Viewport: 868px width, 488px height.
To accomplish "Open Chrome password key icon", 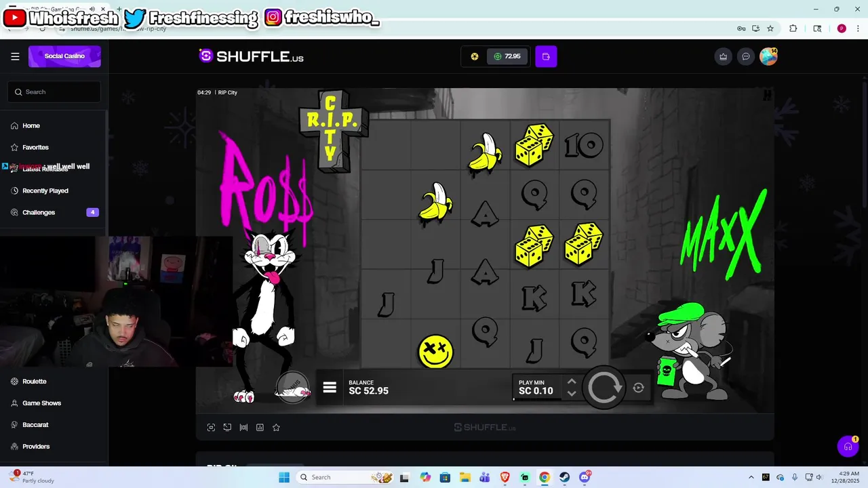I will coord(741,28).
